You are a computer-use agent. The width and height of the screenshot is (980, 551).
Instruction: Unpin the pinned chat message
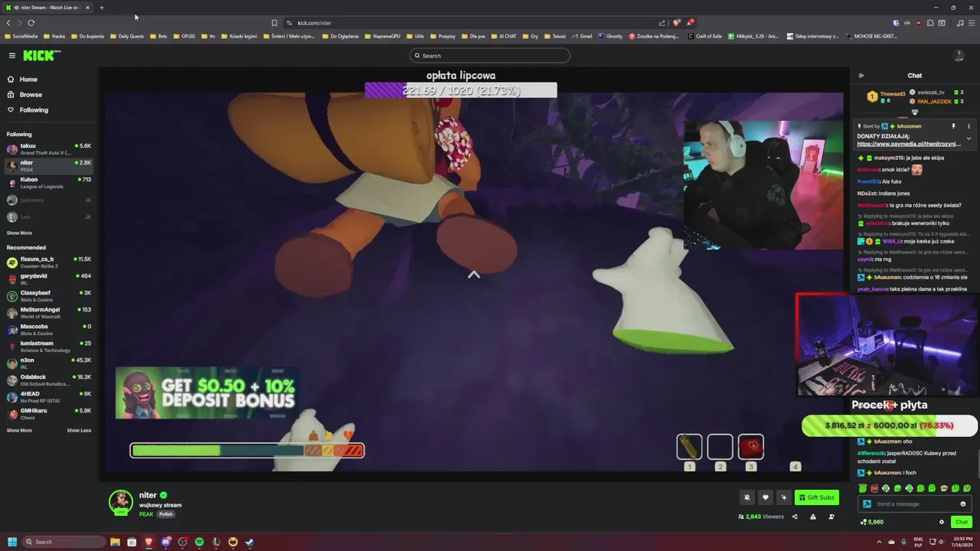953,126
